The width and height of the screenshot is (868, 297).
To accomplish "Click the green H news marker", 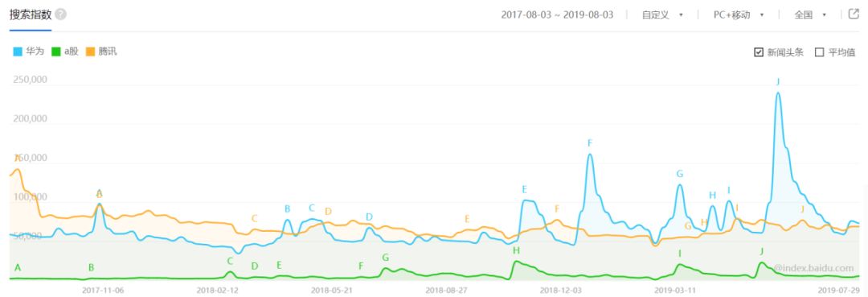I will [517, 250].
